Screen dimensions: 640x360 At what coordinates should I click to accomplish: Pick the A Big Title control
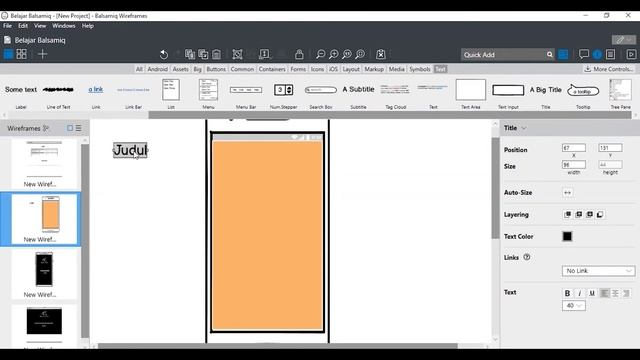(x=546, y=90)
